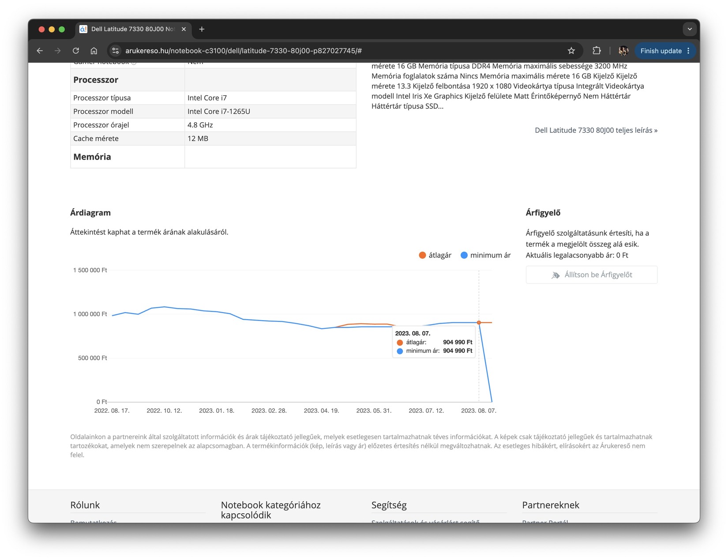Toggle the átlagár series in chart legend
The width and height of the screenshot is (728, 560).
(x=435, y=255)
